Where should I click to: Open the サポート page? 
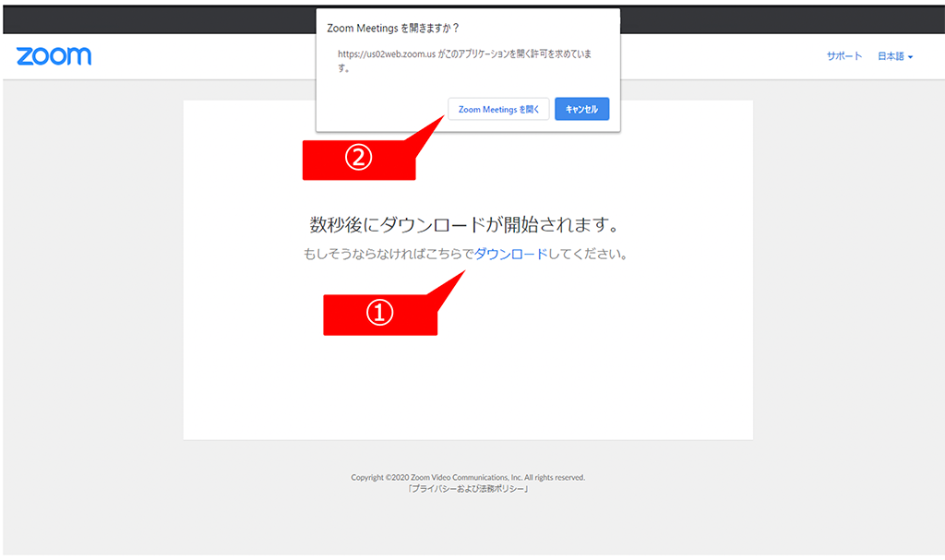[x=843, y=56]
